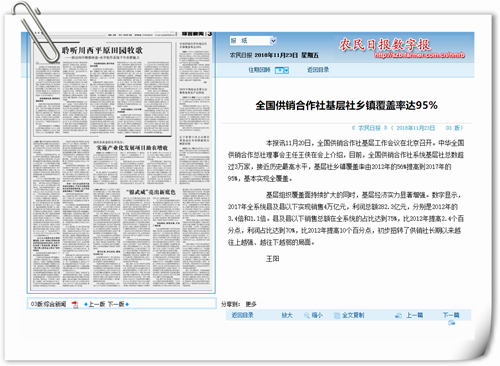Click 更多 next to 分享到
Viewport: 500px width, 366px height.
[251, 304]
